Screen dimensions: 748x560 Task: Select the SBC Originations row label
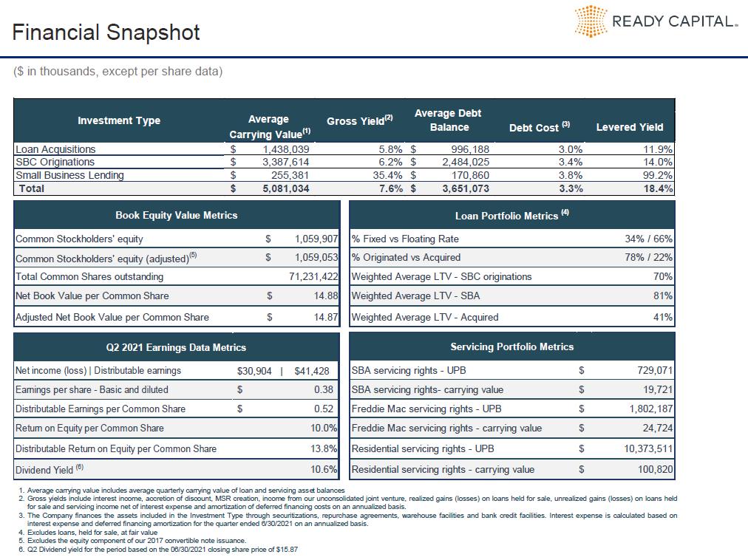[55, 162]
